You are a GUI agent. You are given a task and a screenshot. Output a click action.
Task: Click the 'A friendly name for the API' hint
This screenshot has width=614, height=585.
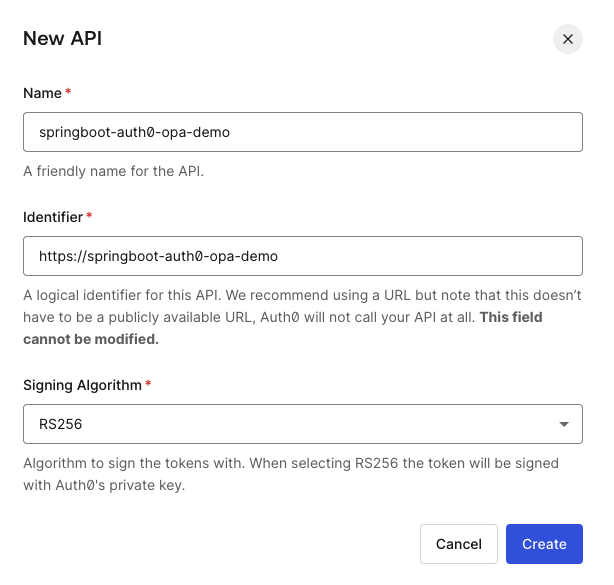coord(113,171)
